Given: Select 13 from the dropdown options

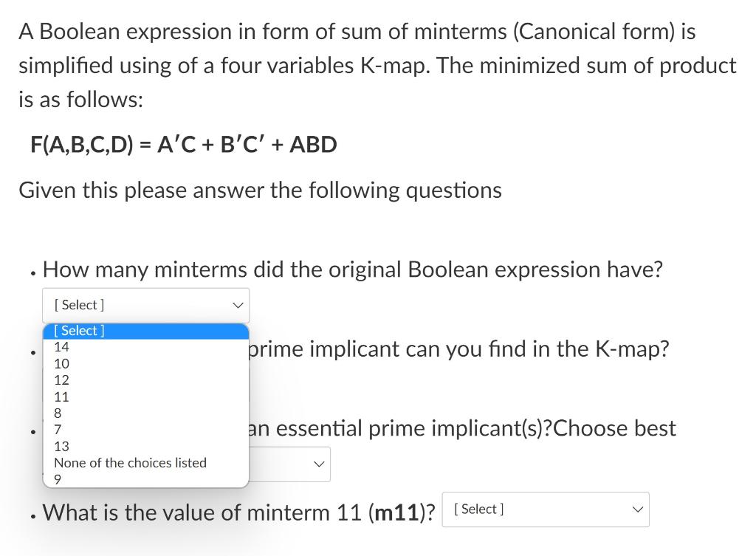Looking at the screenshot, I should pos(62,446).
